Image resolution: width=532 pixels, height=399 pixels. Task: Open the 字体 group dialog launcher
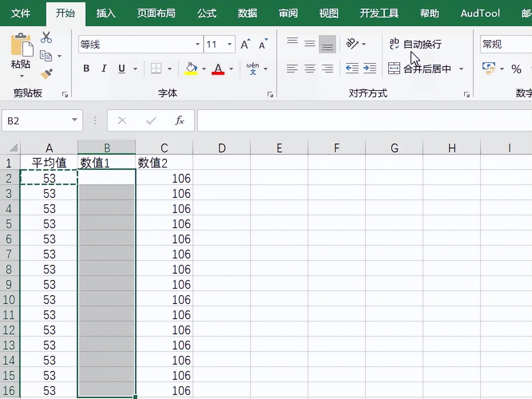click(271, 94)
